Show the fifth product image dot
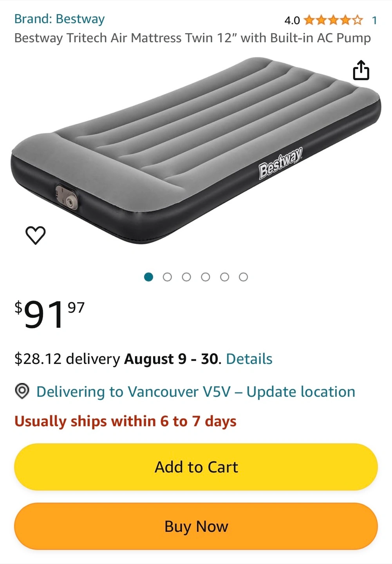 point(224,277)
